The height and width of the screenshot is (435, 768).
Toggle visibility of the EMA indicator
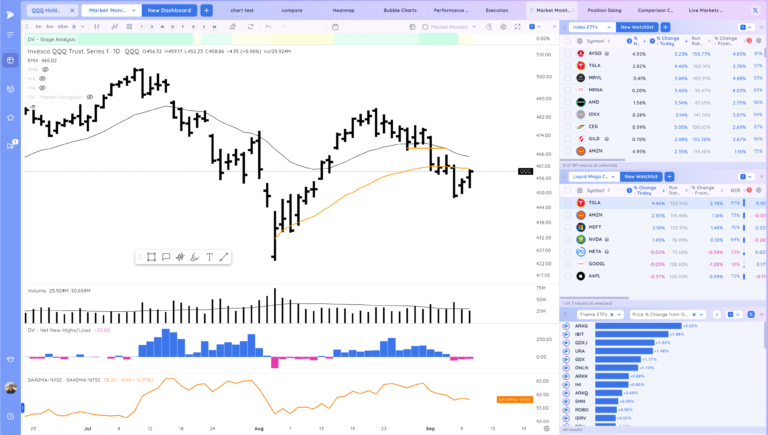click(x=45, y=69)
